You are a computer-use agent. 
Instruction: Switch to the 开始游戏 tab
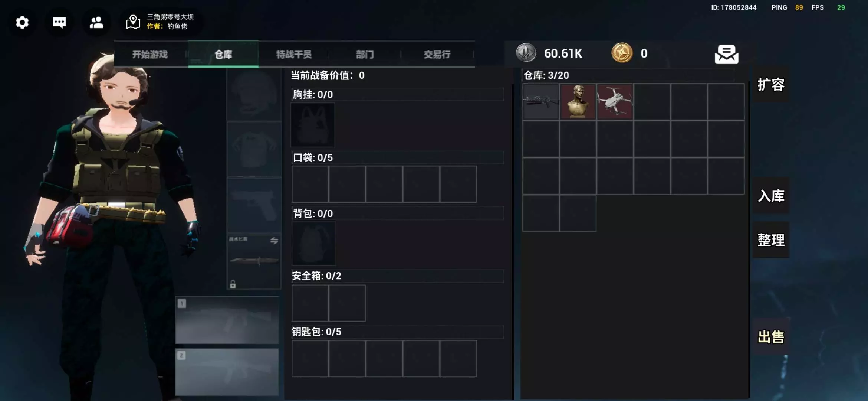(x=150, y=55)
